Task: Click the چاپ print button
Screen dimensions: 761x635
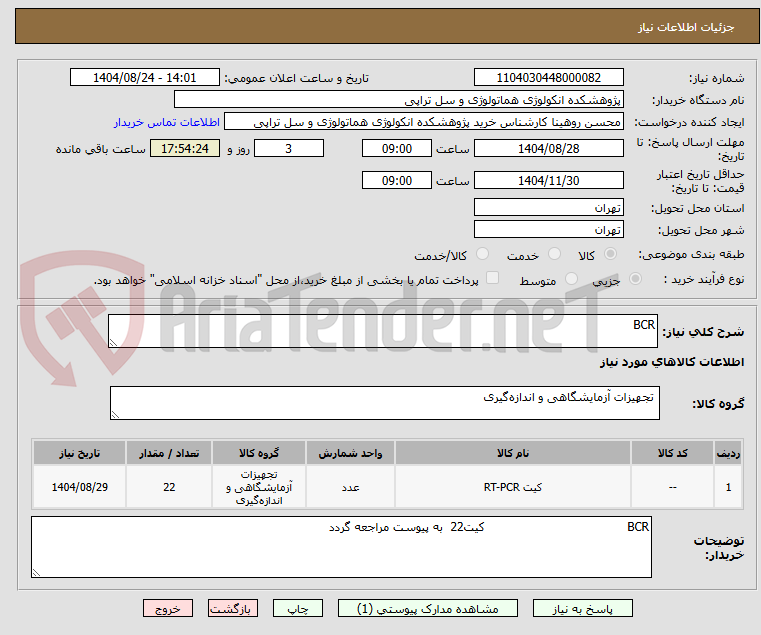Action: (x=298, y=608)
